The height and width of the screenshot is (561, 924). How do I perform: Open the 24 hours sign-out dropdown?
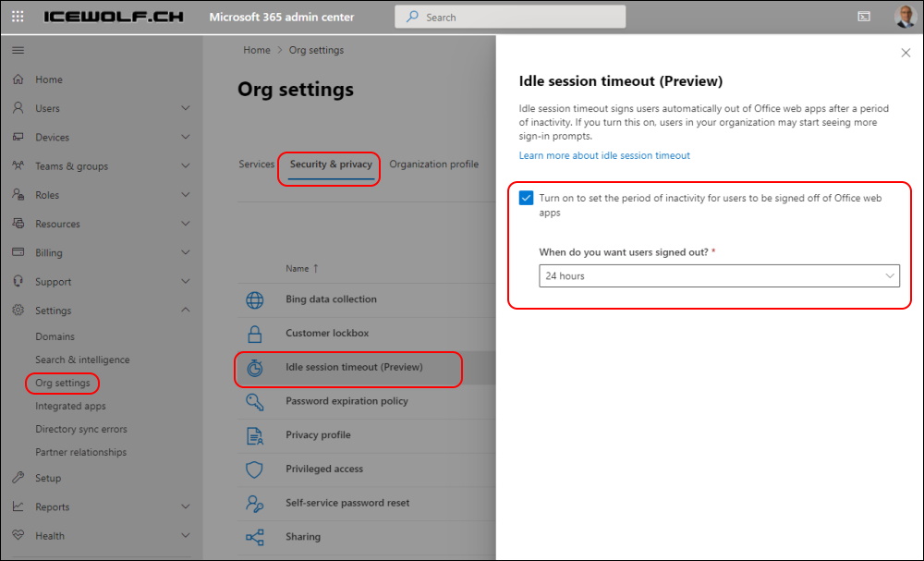(x=719, y=275)
